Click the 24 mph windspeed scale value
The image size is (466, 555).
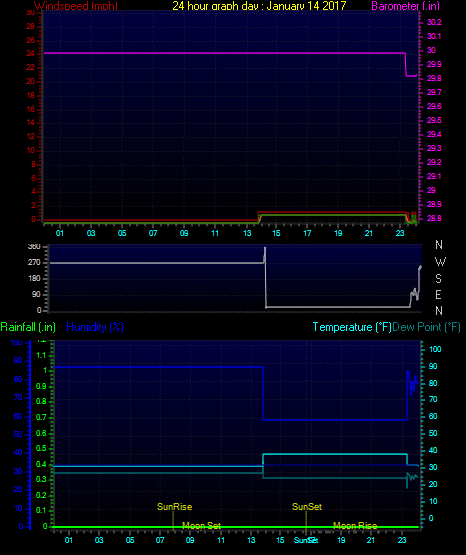(x=31, y=53)
